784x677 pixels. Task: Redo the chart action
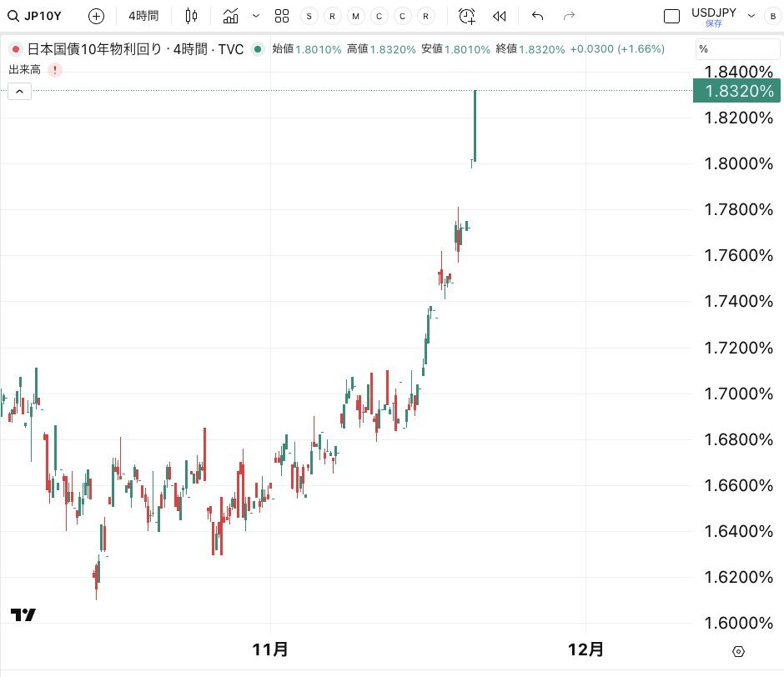[x=569, y=16]
